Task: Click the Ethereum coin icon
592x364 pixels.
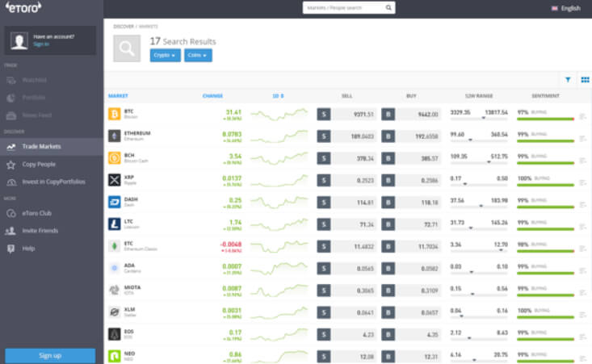Action: click(x=115, y=136)
